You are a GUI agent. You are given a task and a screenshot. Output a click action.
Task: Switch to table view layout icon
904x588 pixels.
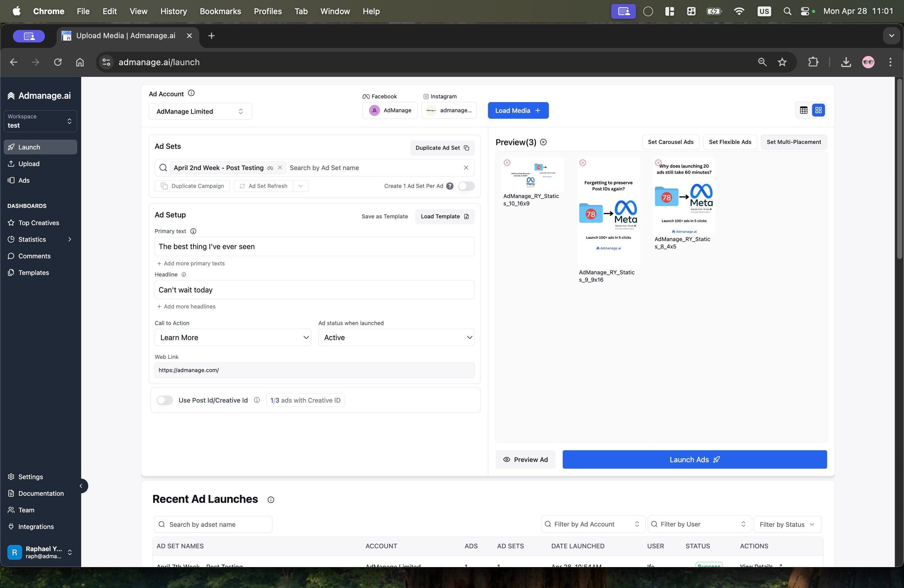[x=803, y=110]
